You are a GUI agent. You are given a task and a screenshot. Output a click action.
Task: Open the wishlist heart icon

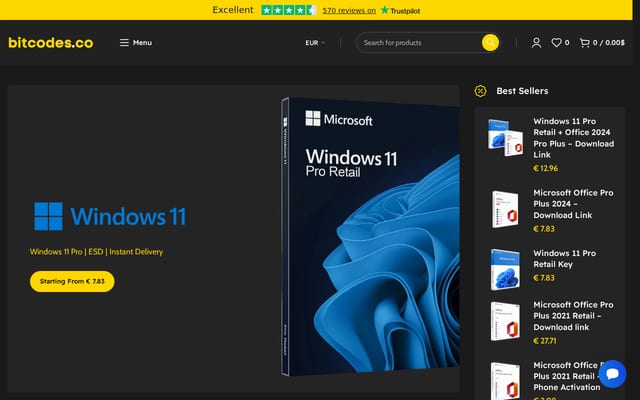[x=556, y=42]
